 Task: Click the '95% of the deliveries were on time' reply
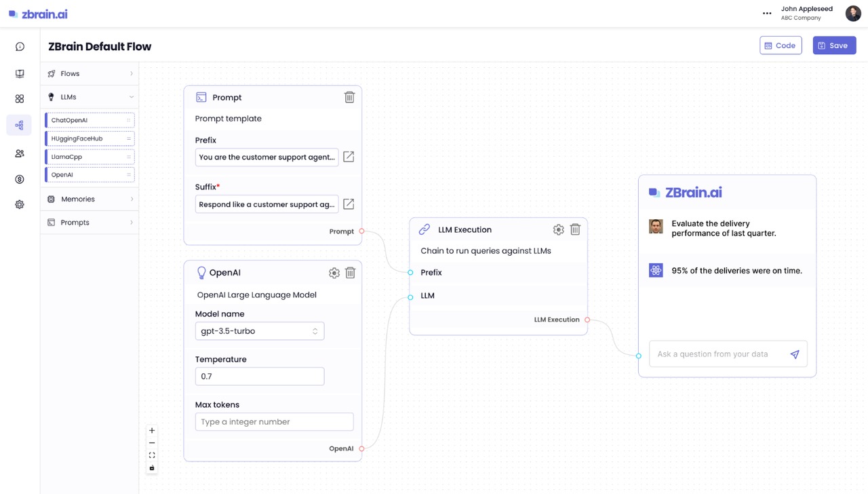737,271
